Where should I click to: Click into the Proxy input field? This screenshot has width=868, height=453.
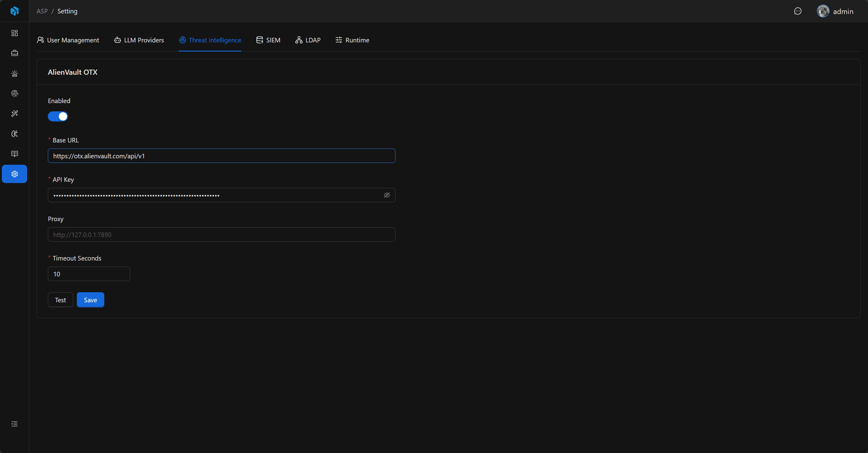click(221, 235)
